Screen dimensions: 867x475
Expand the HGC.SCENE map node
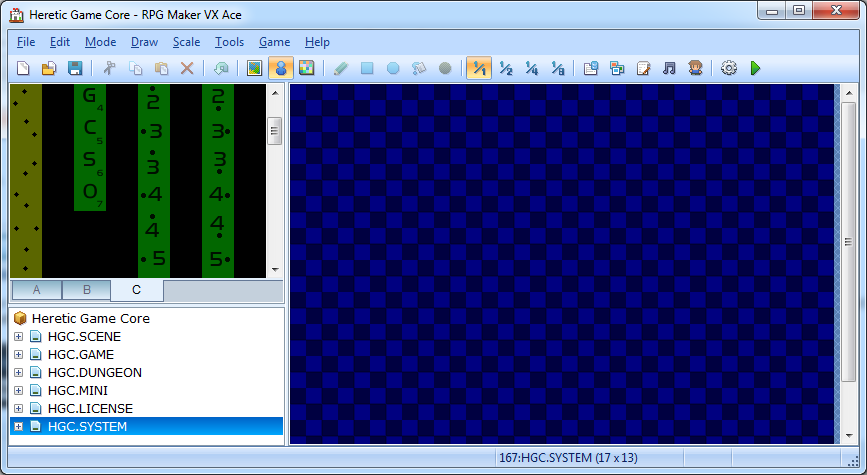[x=18, y=337]
